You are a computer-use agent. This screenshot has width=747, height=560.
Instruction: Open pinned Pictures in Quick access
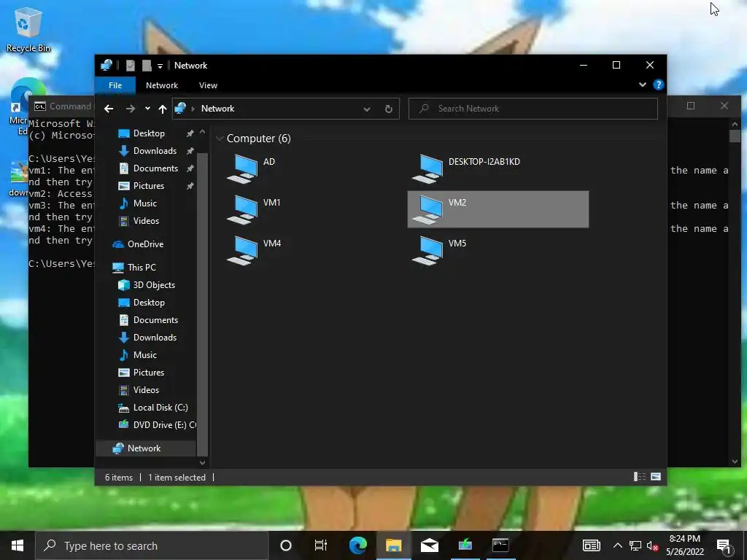click(x=149, y=186)
